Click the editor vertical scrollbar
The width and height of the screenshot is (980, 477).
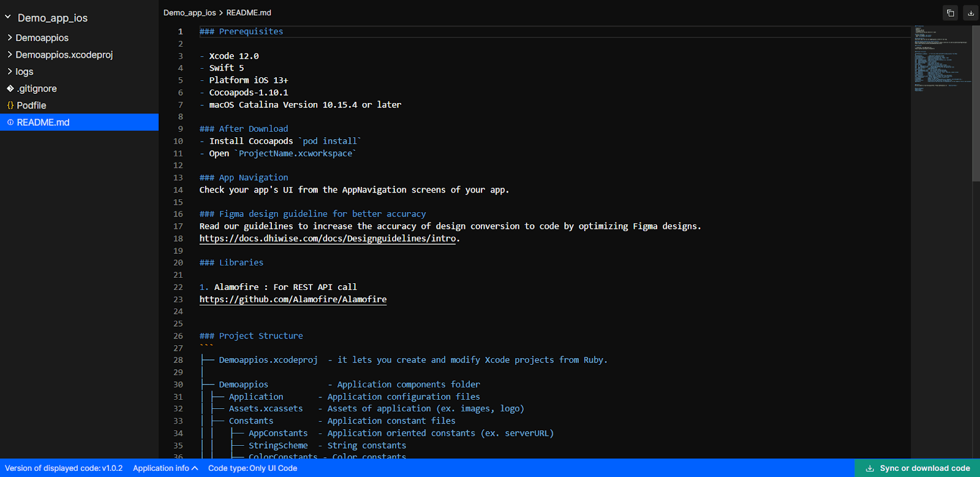coord(976,103)
